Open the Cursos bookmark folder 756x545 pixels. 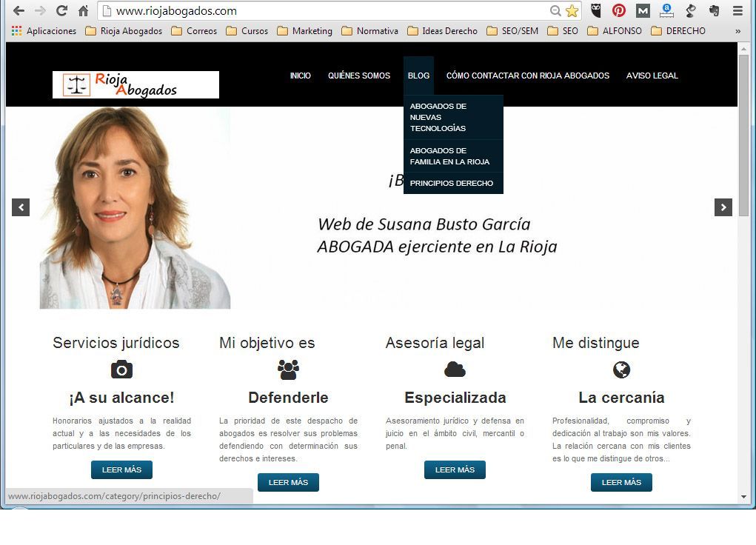pos(247,31)
